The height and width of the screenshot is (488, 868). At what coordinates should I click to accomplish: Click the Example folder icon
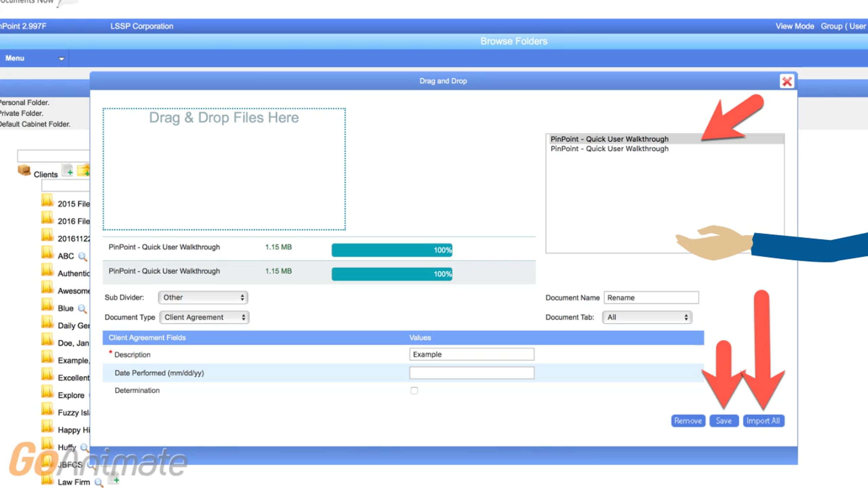[47, 357]
